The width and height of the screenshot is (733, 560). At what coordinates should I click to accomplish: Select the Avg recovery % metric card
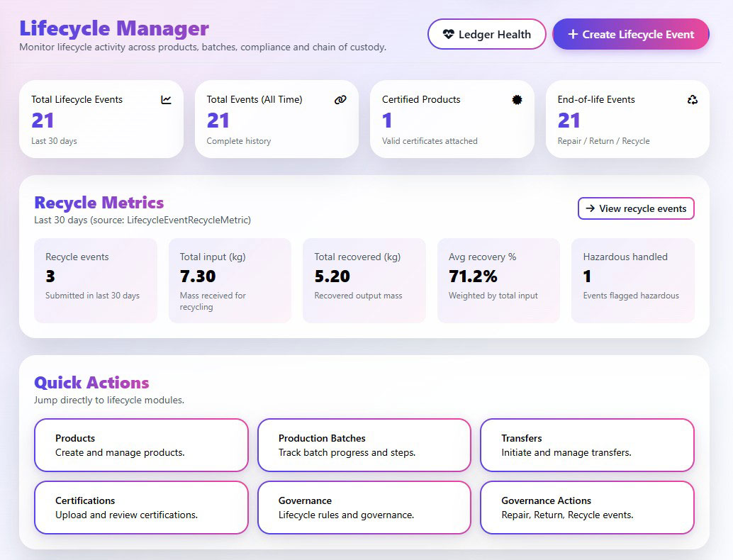(x=498, y=280)
